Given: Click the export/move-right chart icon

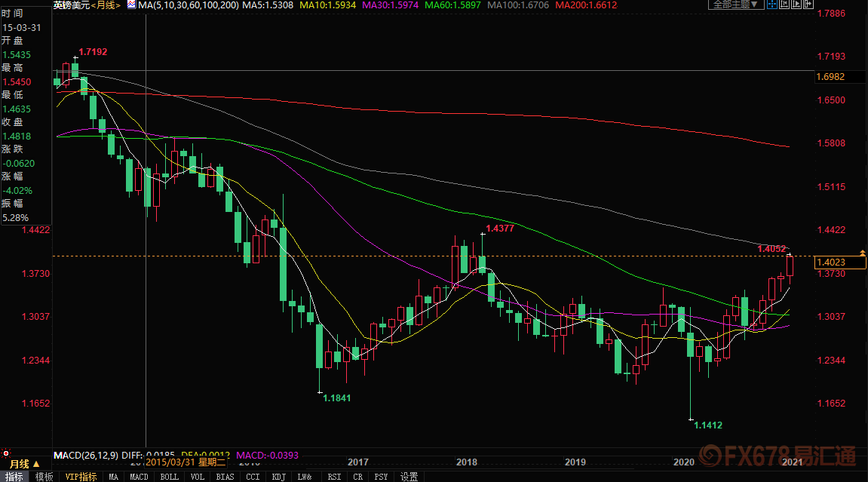Looking at the screenshot, I should (x=808, y=5).
